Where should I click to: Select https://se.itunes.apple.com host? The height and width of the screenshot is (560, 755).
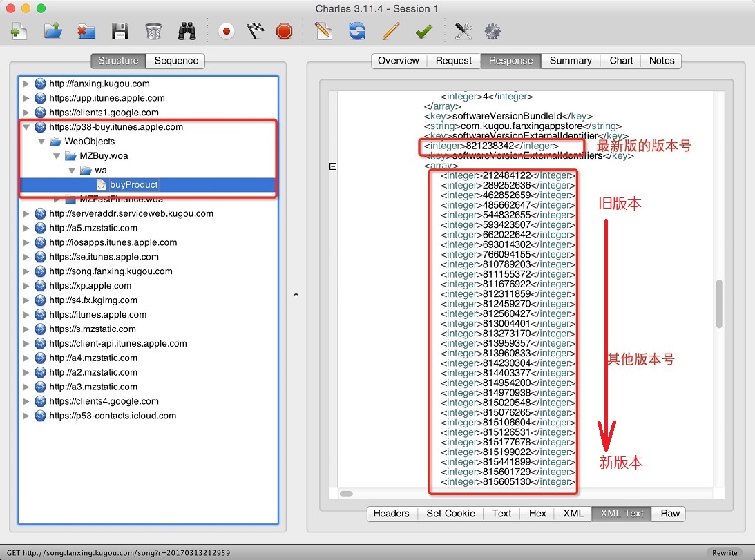tap(104, 257)
